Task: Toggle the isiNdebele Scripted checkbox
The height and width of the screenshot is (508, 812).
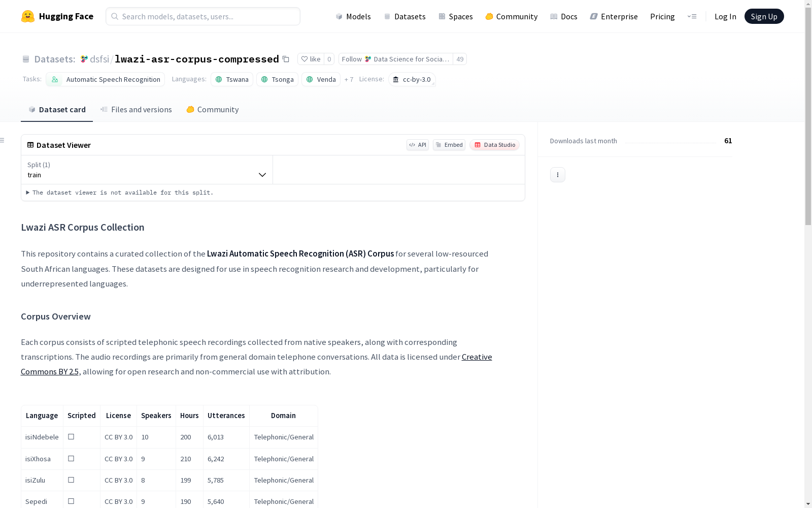Action: coord(71,436)
